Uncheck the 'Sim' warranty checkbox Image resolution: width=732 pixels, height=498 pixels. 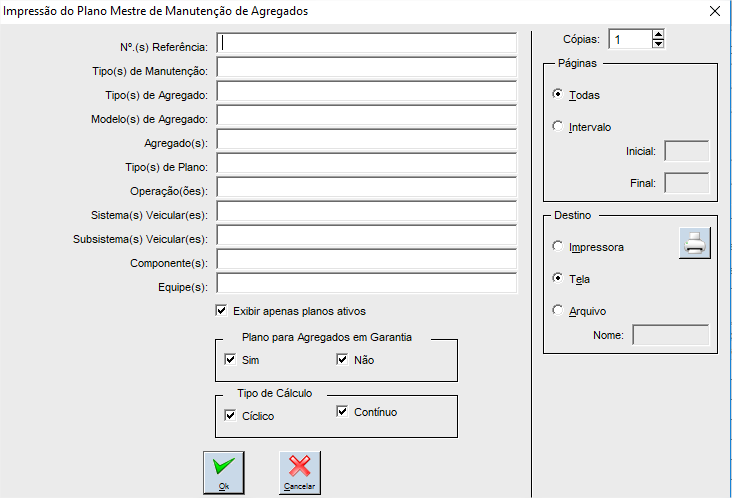231,360
